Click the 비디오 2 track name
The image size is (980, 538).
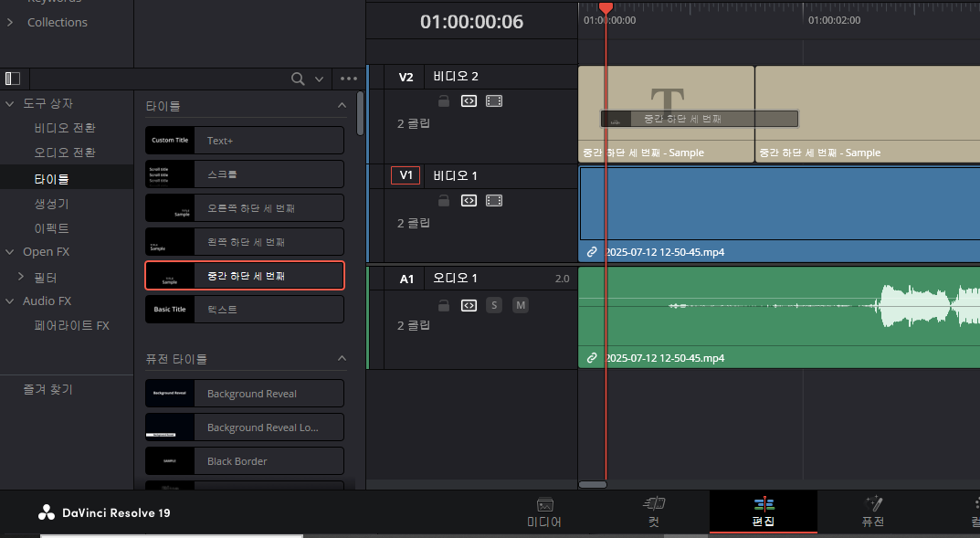click(x=456, y=76)
